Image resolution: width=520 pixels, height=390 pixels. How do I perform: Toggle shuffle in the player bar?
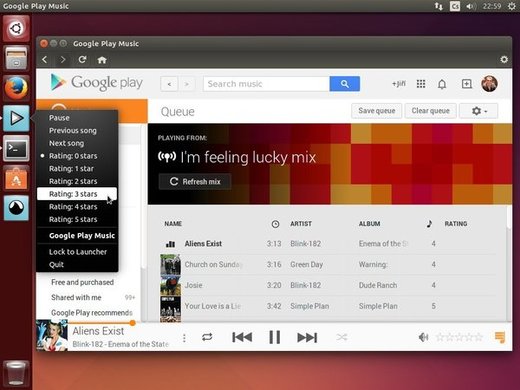pyautogui.click(x=342, y=337)
